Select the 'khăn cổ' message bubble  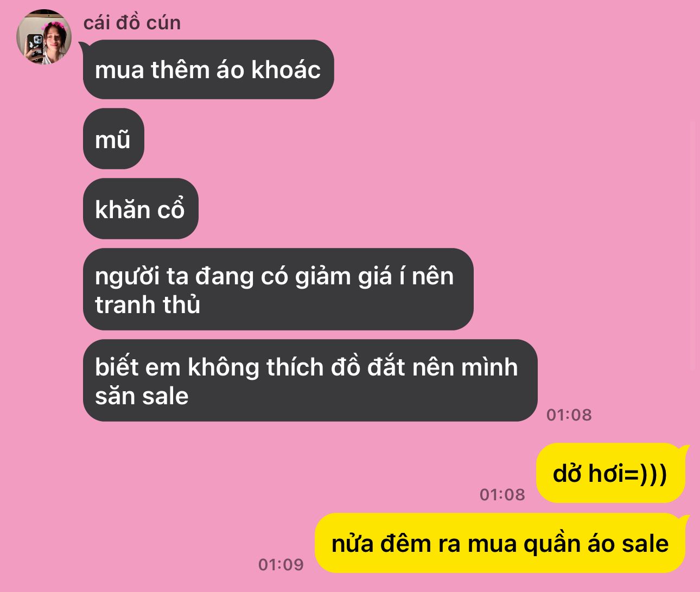(x=141, y=209)
